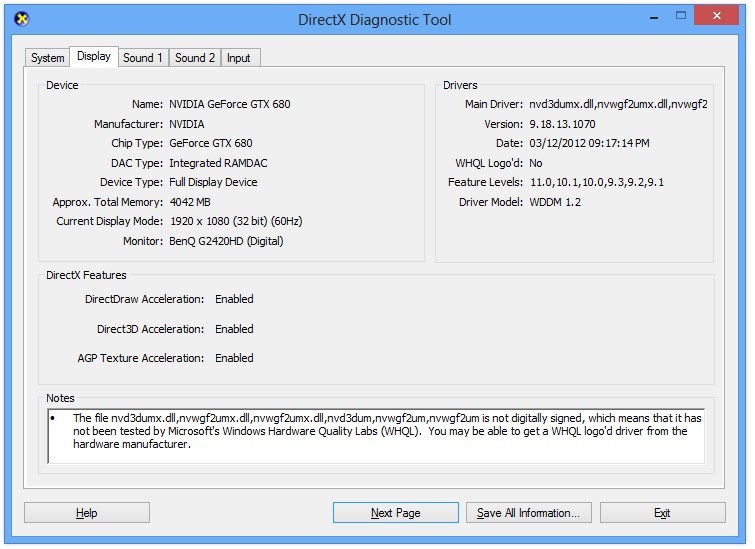The height and width of the screenshot is (549, 755).
Task: Click the WHQL Logo'd No value
Action: (x=536, y=163)
